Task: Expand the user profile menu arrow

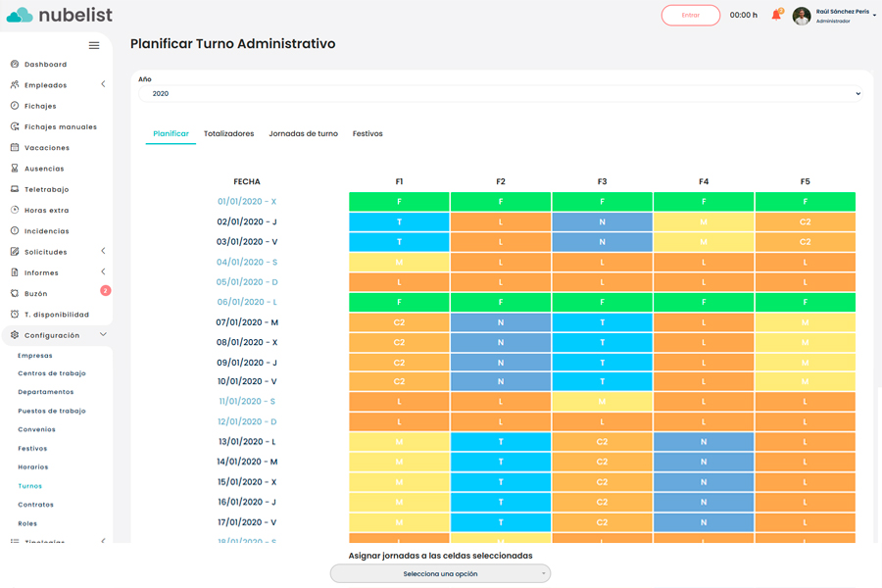Action: tap(874, 15)
